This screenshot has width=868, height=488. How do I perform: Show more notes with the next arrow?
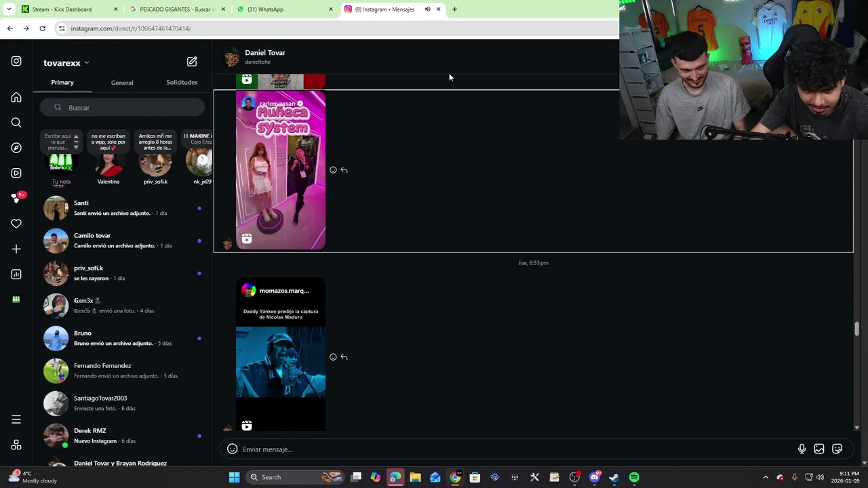click(x=202, y=161)
